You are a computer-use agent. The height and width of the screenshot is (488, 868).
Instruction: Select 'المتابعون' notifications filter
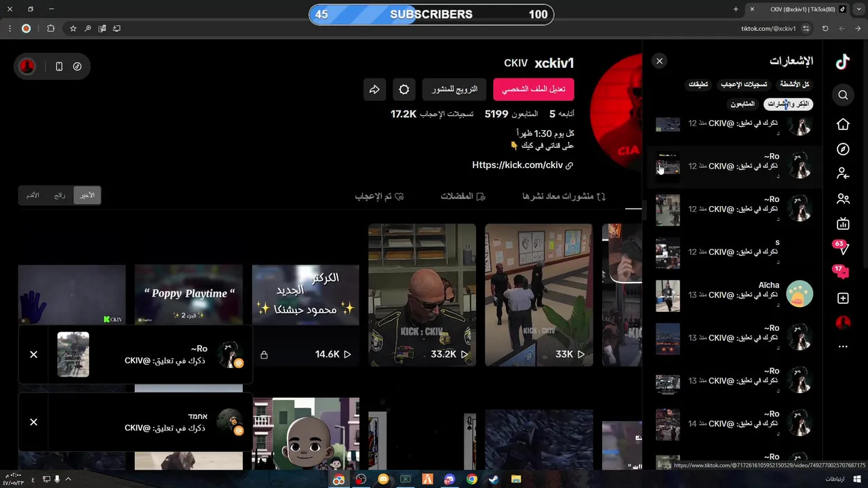pyautogui.click(x=743, y=104)
